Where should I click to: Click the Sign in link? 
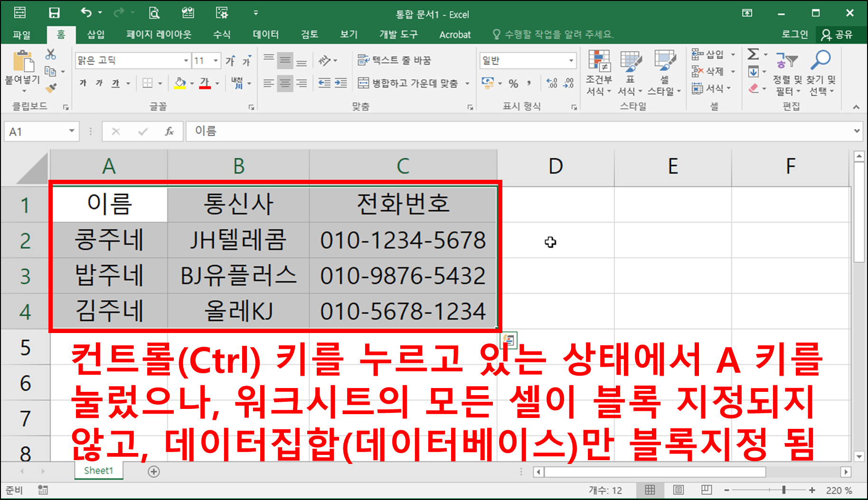click(x=795, y=35)
